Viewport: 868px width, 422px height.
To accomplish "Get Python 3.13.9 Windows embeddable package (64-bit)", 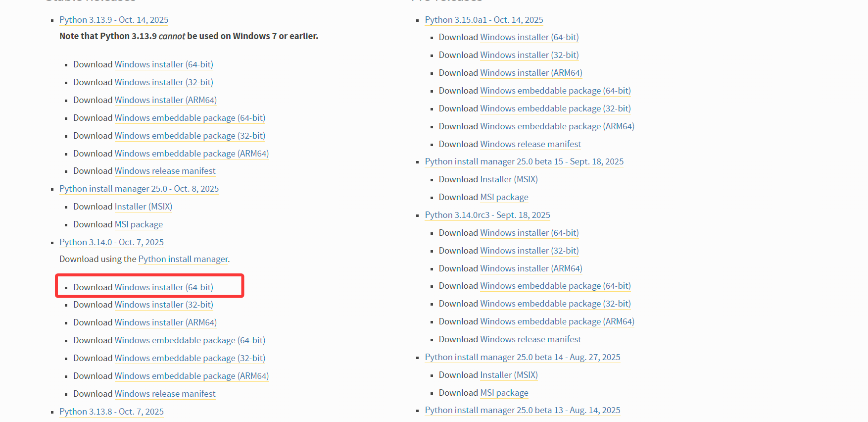I will coord(190,118).
